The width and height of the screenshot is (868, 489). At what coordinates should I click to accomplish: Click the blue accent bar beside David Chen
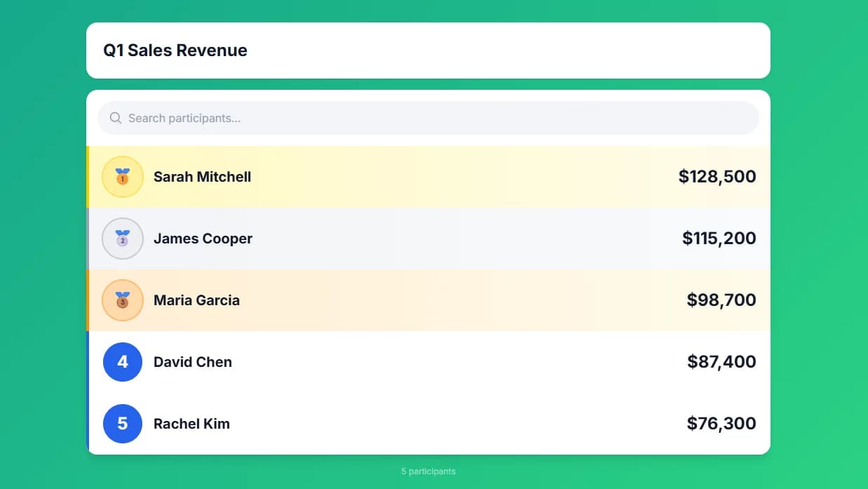88,362
